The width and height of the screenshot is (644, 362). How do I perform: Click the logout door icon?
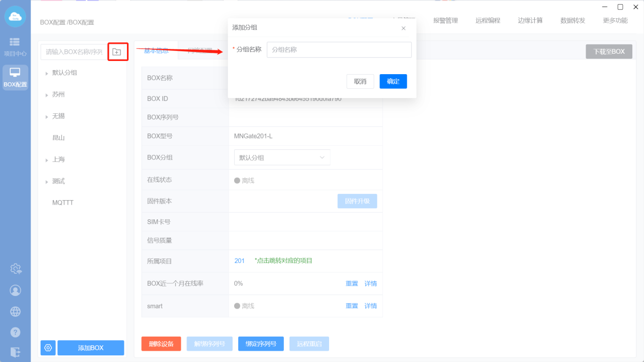click(x=16, y=352)
